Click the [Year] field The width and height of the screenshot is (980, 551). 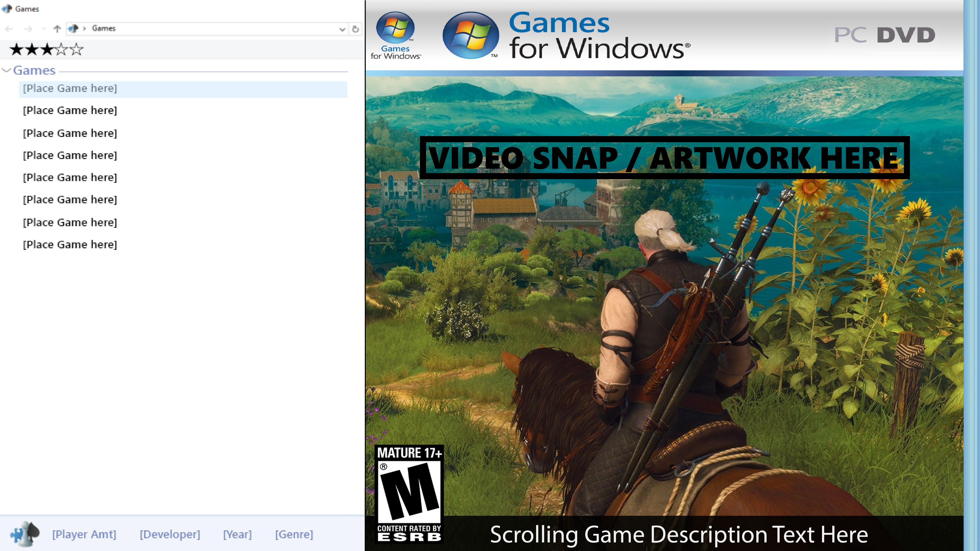tap(237, 534)
